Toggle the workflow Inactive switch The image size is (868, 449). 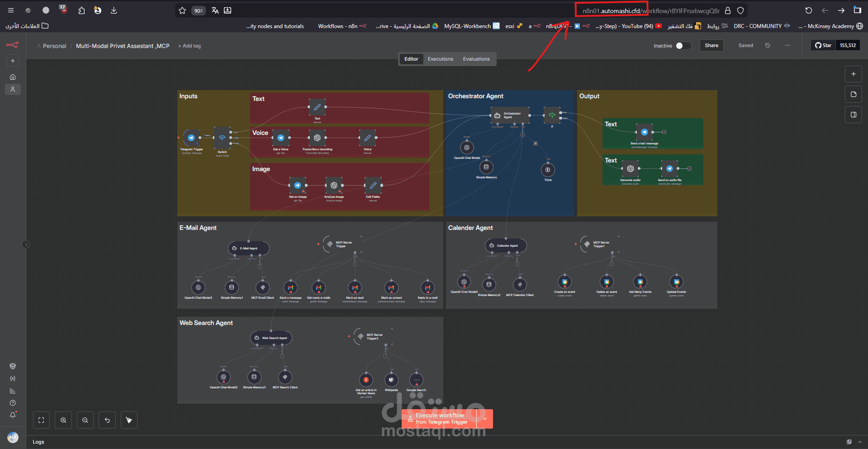tap(683, 46)
